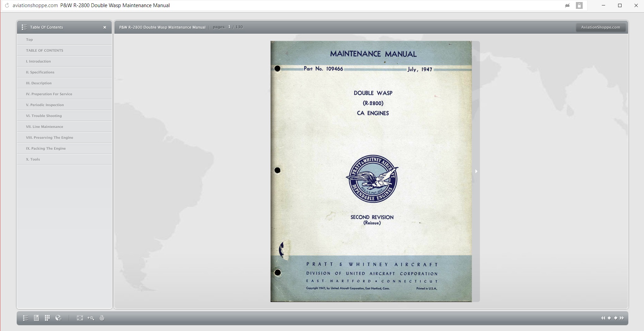This screenshot has height=331, width=644.
Task: Minimize the browser window
Action: 603,5
